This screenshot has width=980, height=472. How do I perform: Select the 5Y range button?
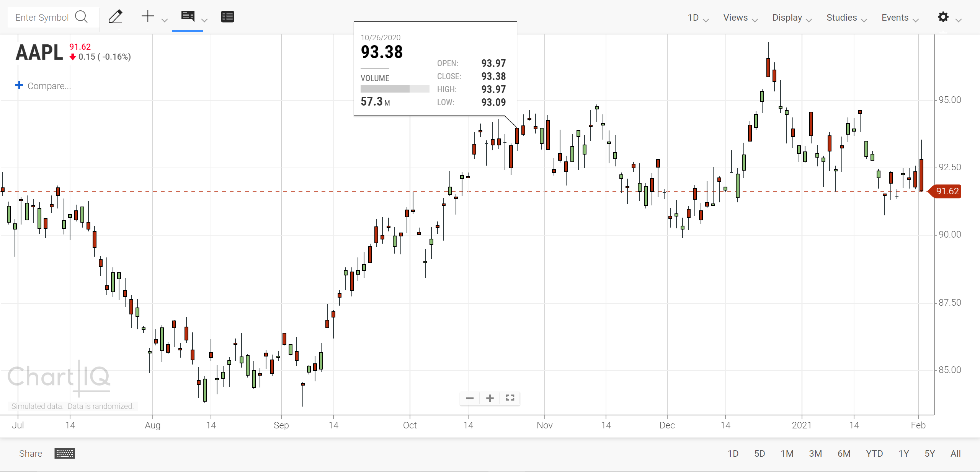[x=929, y=454]
